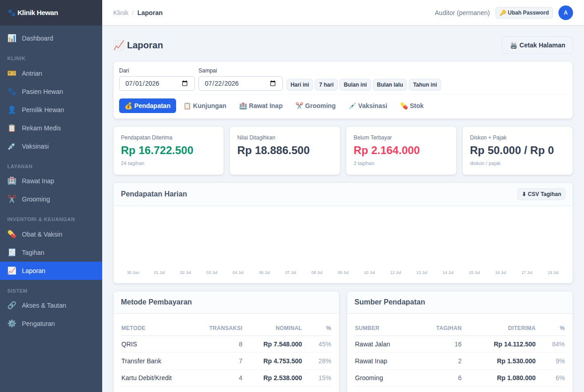Screen dimensions: 584x392
Task: Open Dashboard from the sidebar
Action: (x=51, y=38)
